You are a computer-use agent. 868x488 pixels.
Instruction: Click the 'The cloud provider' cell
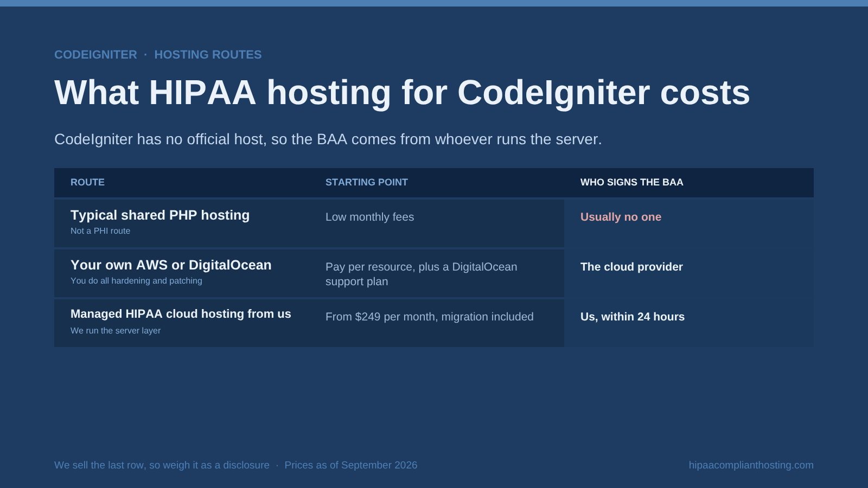[631, 267]
